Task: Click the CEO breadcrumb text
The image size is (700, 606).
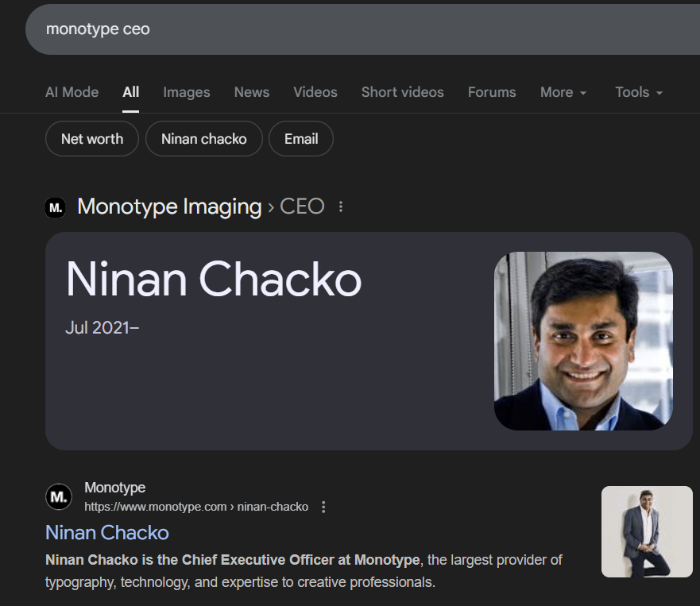Action: (x=302, y=207)
